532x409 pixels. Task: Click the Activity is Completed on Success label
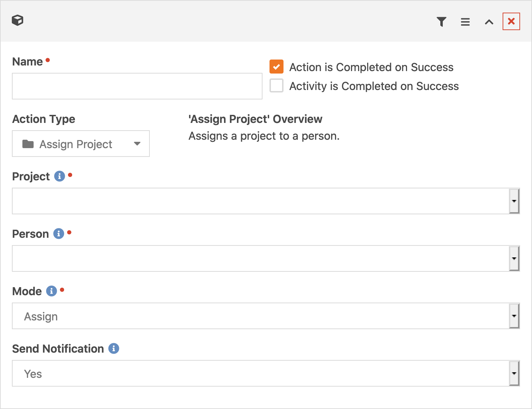[x=374, y=86]
